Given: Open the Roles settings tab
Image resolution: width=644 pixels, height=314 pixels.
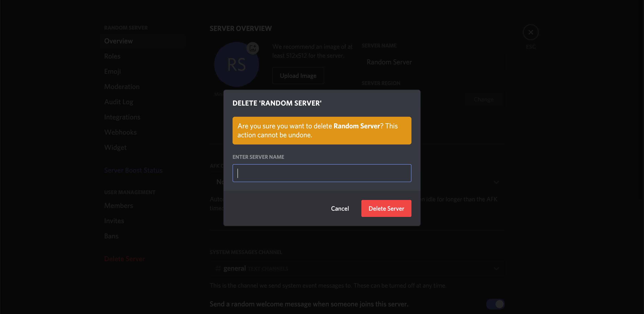Looking at the screenshot, I should click(x=112, y=56).
